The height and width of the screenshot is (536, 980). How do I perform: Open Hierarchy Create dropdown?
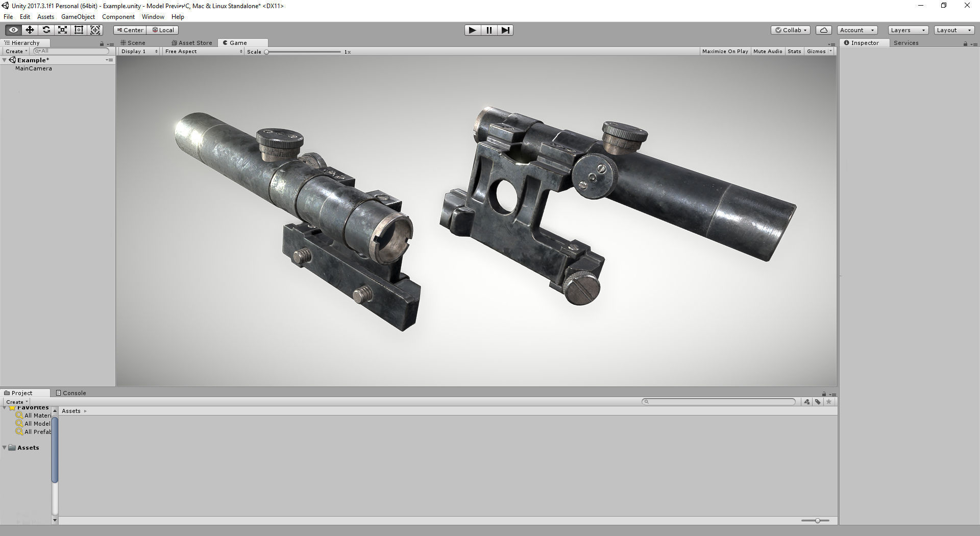(16, 52)
